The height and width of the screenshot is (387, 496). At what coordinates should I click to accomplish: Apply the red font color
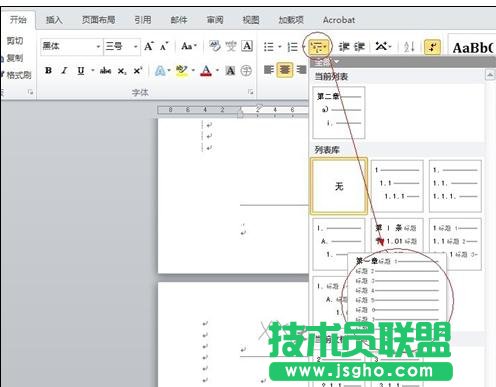[206, 71]
